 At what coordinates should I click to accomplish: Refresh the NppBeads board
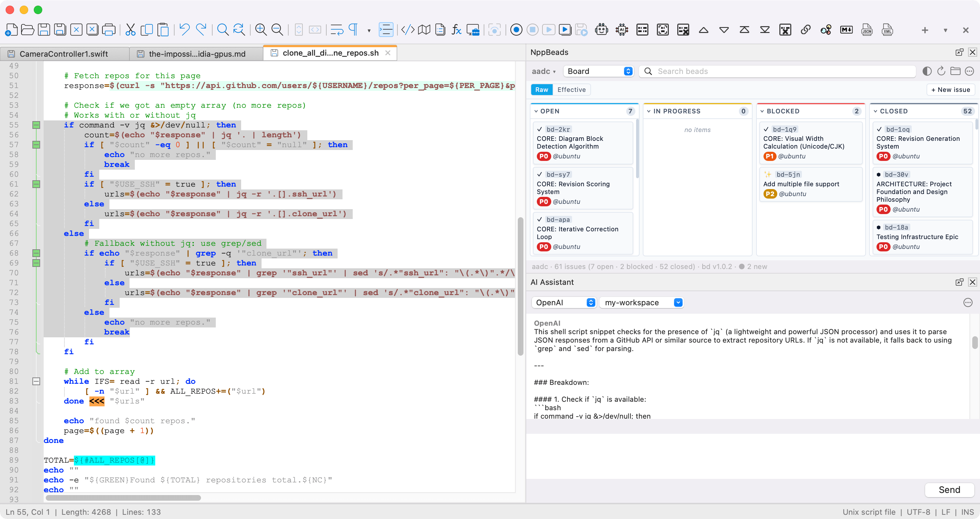[x=941, y=71]
